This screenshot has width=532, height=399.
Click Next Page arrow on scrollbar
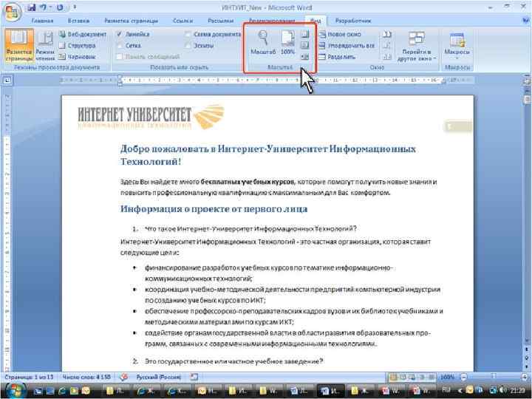[527, 365]
